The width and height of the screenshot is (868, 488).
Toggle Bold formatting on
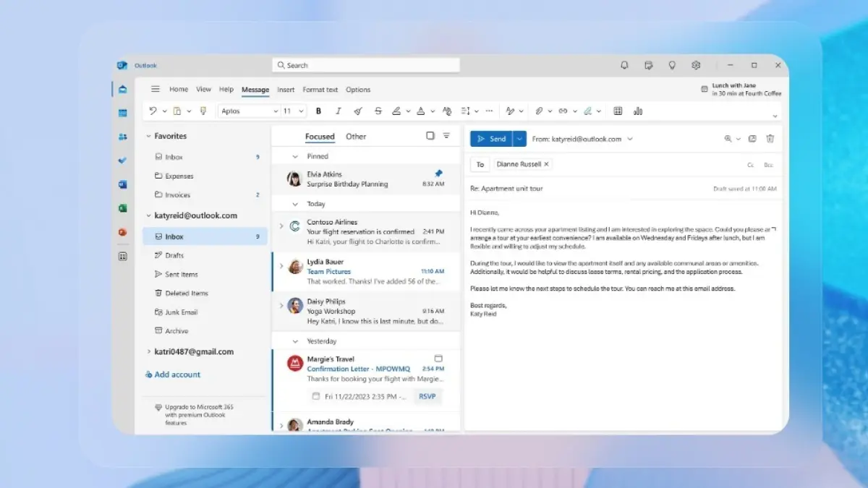pyautogui.click(x=318, y=111)
